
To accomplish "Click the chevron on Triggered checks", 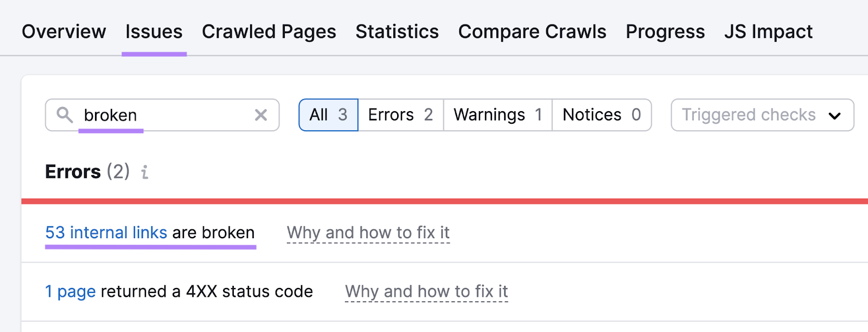I will [x=836, y=115].
